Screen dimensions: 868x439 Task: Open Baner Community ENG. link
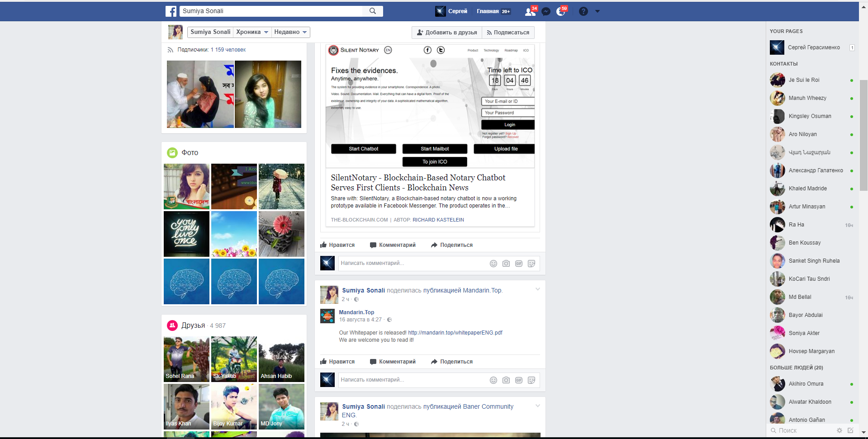point(488,407)
